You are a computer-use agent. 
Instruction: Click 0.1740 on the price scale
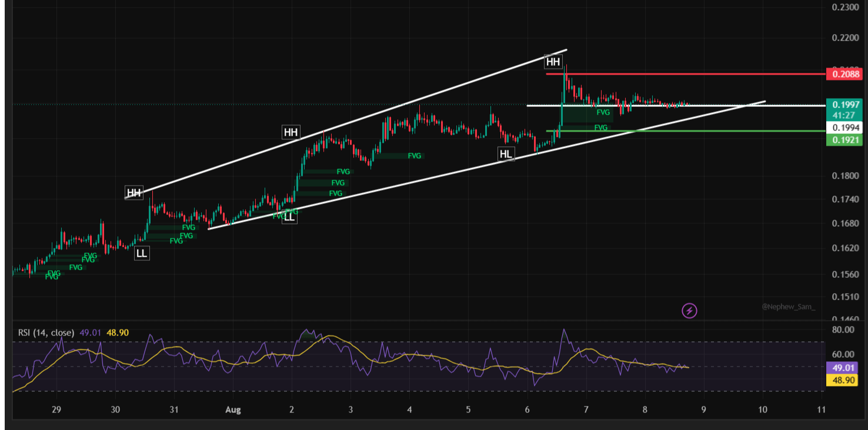(846, 200)
